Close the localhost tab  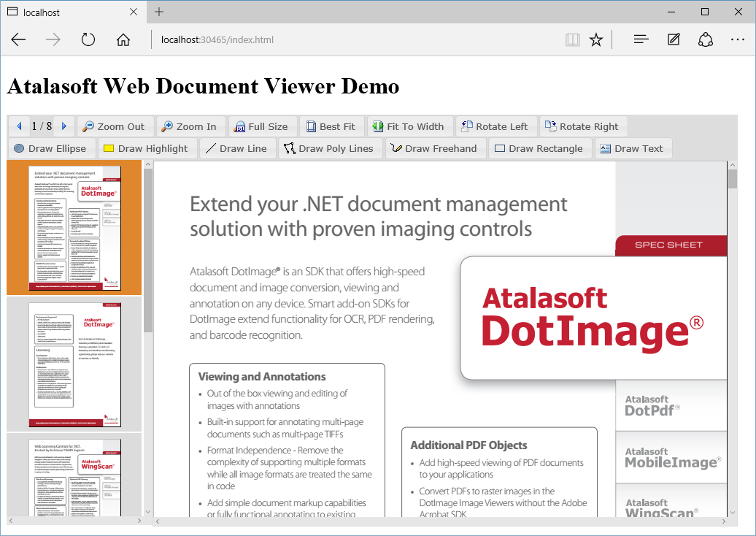pos(134,12)
